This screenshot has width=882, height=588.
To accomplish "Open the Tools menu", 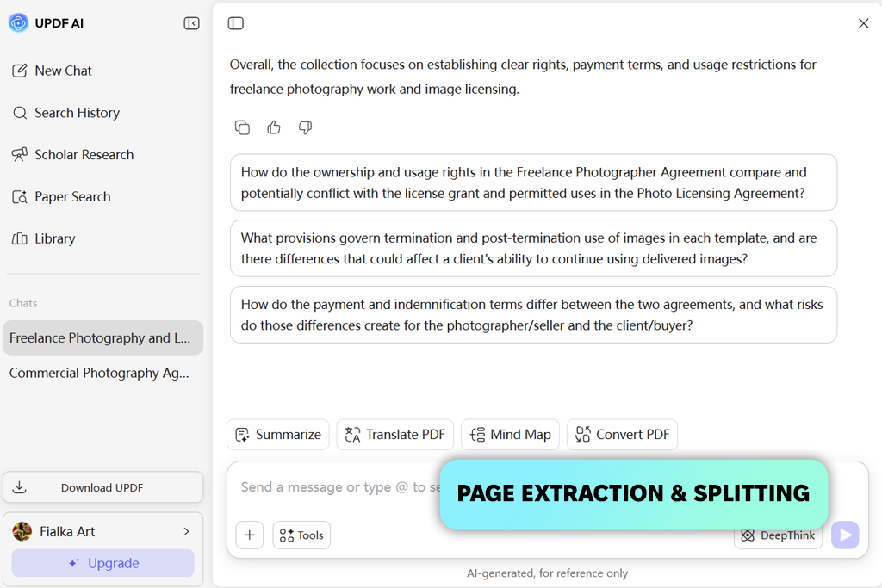I will (301, 535).
